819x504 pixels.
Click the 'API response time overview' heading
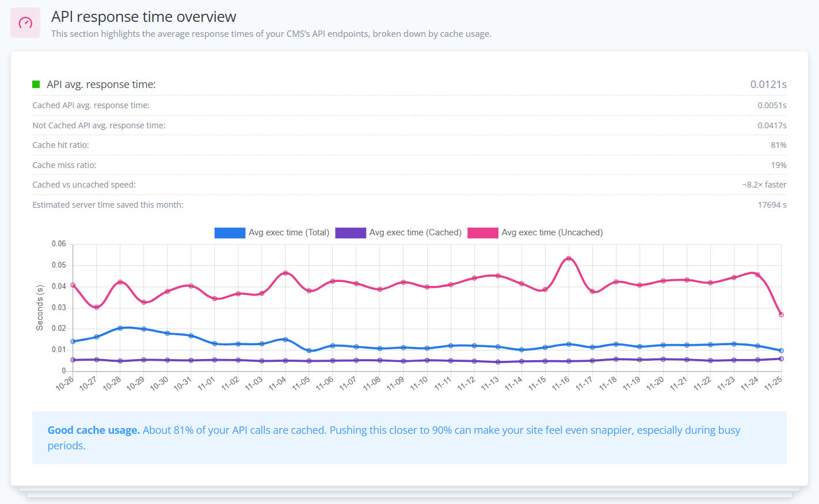click(x=144, y=17)
